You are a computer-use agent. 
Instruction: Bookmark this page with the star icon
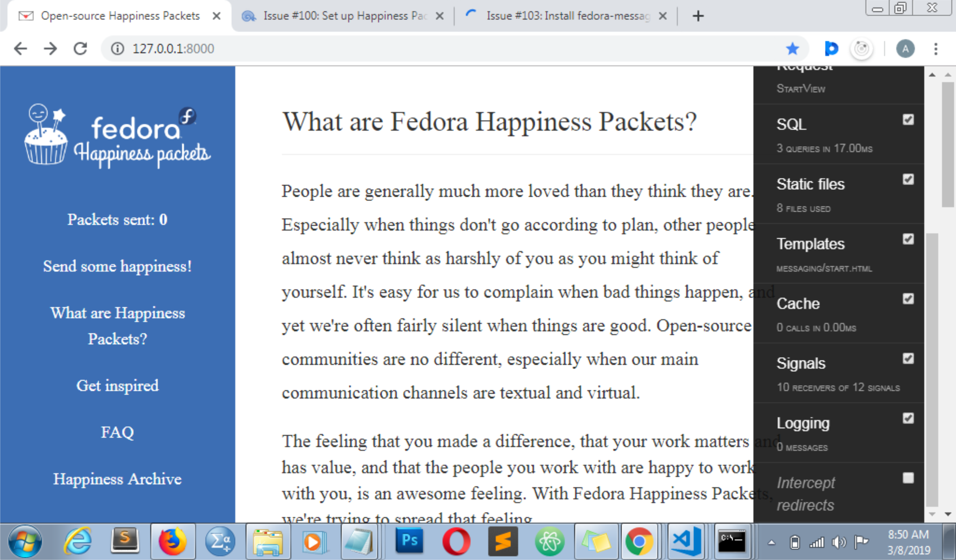click(x=792, y=49)
